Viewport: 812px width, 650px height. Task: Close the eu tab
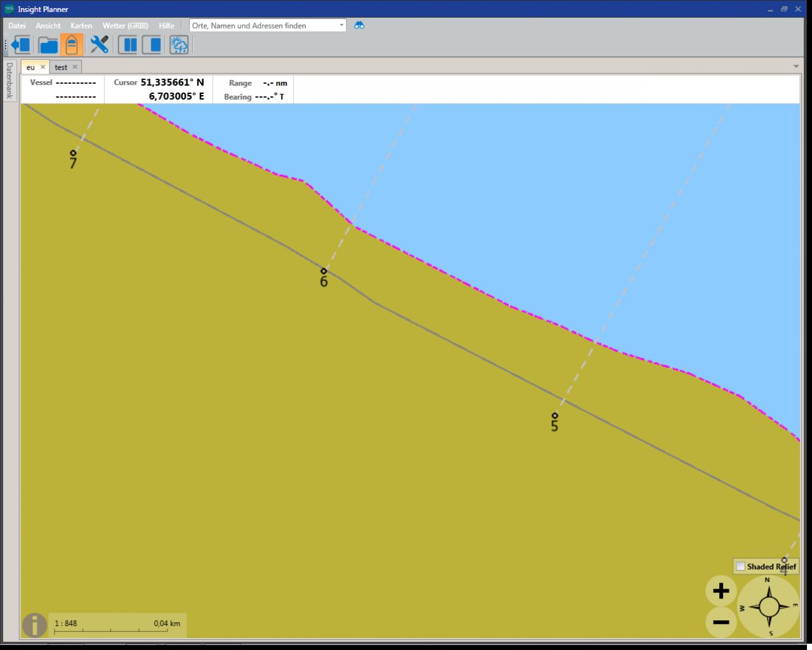[x=43, y=67]
